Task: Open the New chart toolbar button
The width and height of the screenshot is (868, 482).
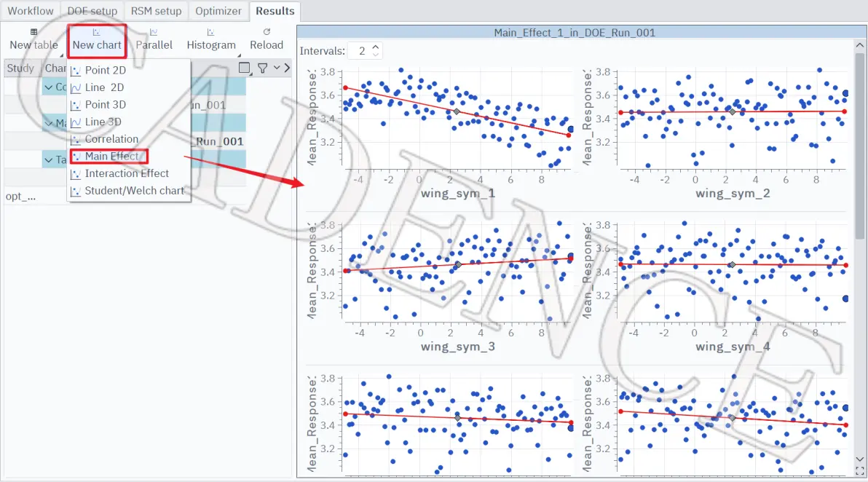Action: [x=97, y=40]
